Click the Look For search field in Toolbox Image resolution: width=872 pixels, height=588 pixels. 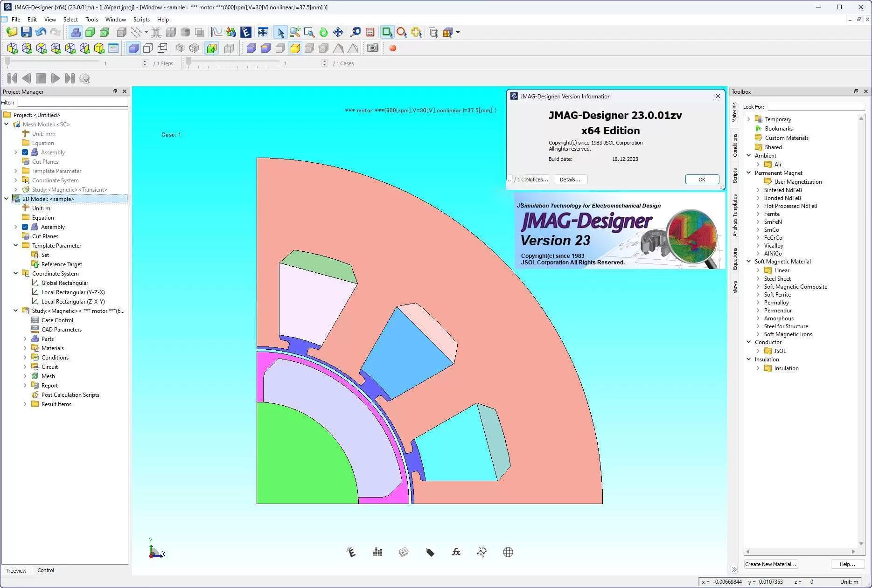pyautogui.click(x=816, y=107)
